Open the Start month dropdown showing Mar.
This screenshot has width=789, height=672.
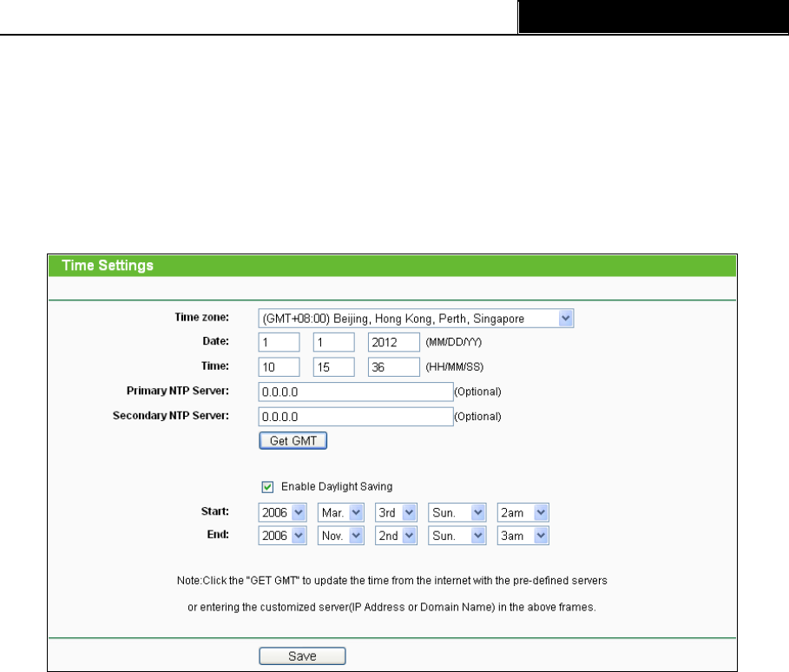tap(340, 512)
